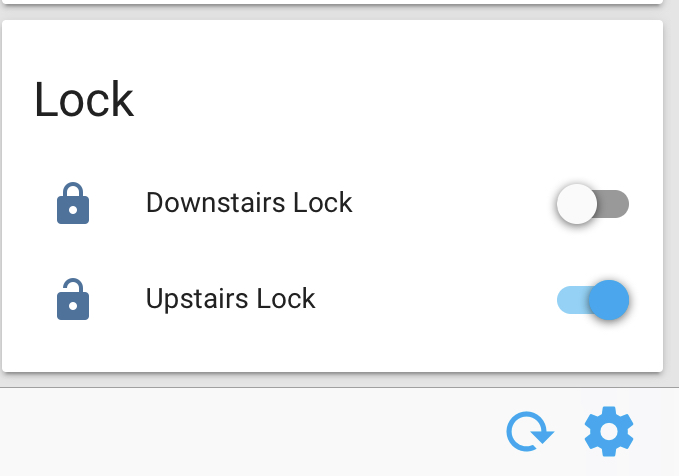Viewport: 679px width, 476px height.
Task: Select the Lock group header text
Action: tap(84, 100)
